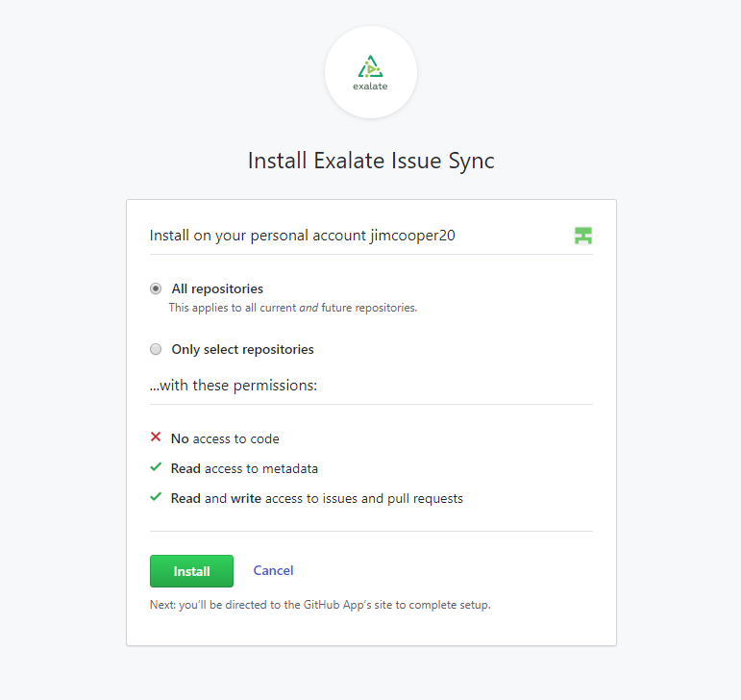Screen dimensions: 741x700
Task: Click the 'Read access to metadata' text
Action: coord(244,468)
